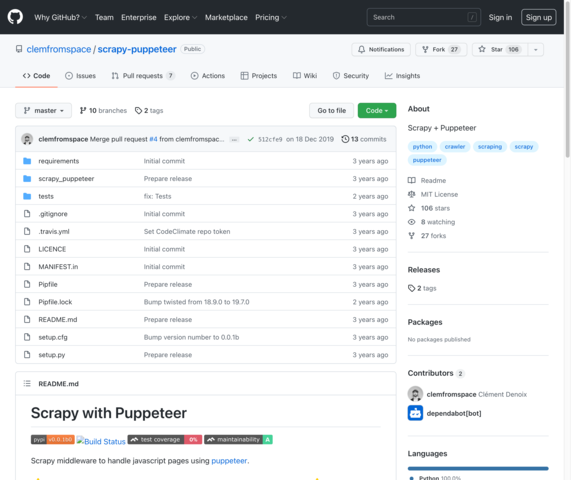571x480 pixels.
Task: Expand the master branch selector
Action: pos(43,110)
